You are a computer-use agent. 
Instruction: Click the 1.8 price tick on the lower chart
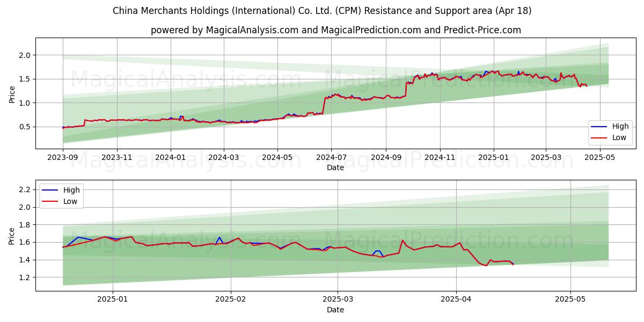[26, 225]
